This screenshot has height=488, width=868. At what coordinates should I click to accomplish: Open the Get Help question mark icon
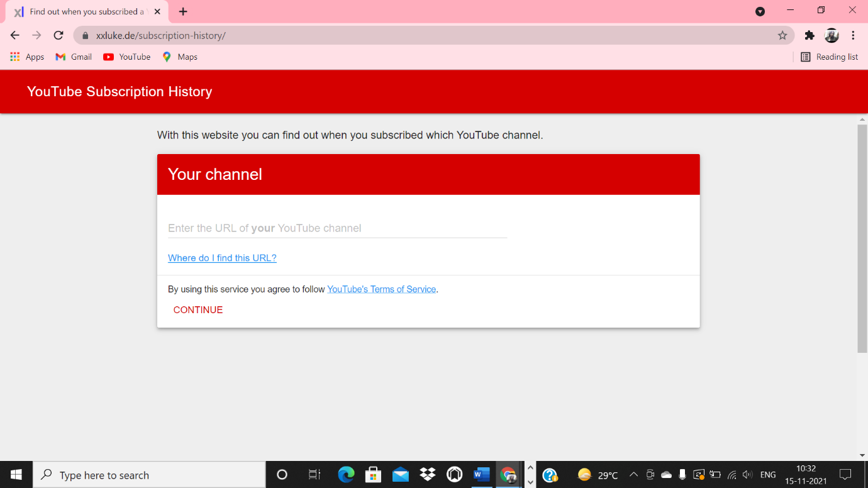click(x=550, y=475)
